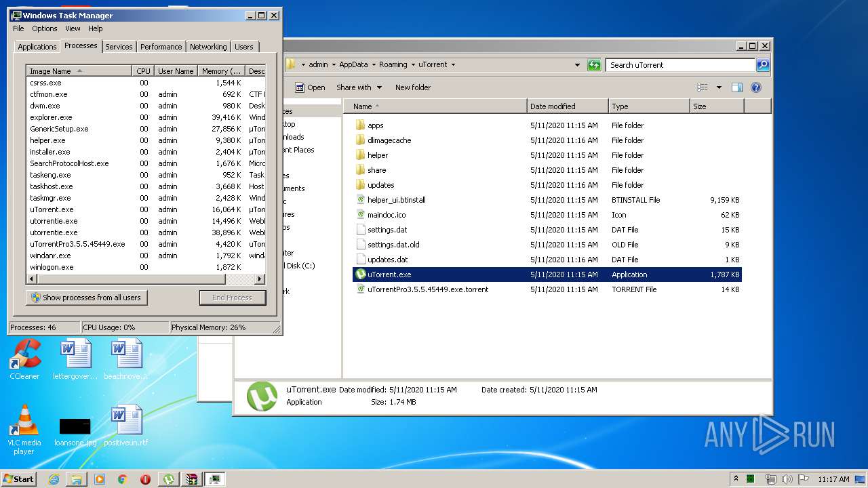Click the share folder icon
Screen dimensions: 868x488
coord(360,170)
